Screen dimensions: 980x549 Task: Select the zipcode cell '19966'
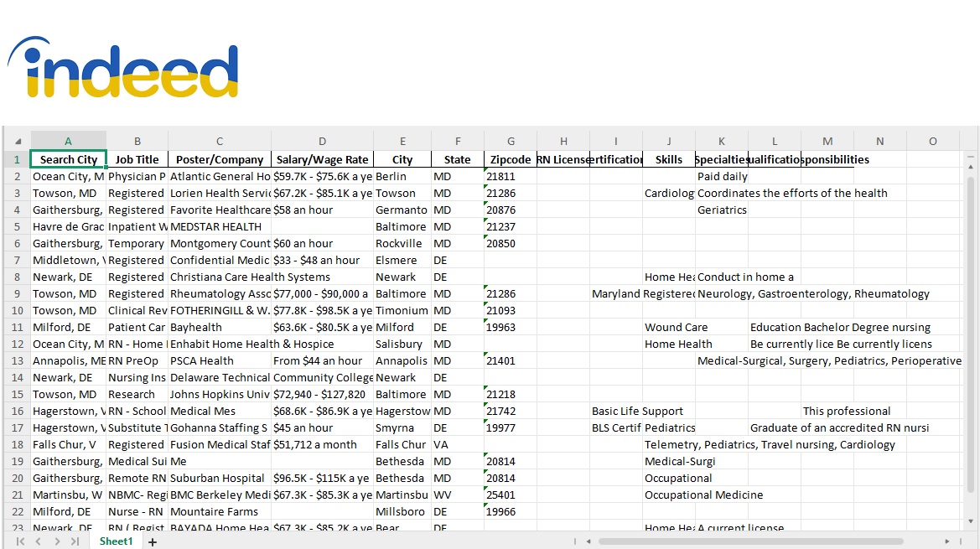click(511, 512)
